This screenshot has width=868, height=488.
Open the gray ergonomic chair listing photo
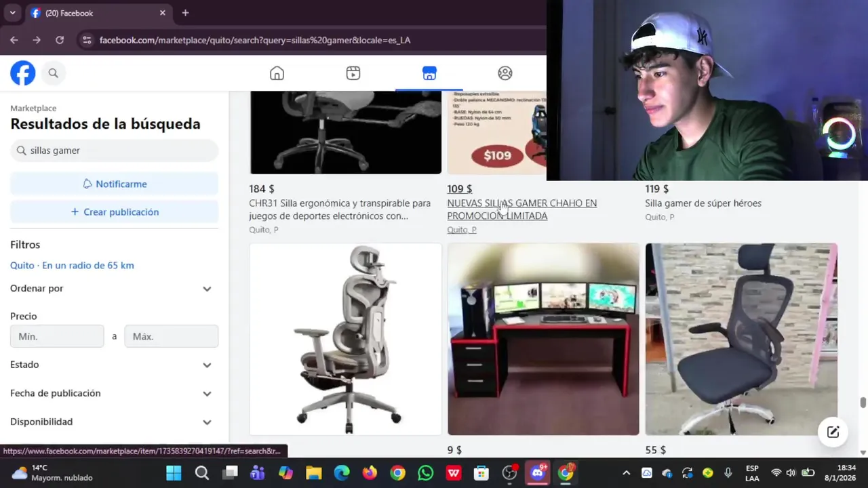pyautogui.click(x=345, y=339)
